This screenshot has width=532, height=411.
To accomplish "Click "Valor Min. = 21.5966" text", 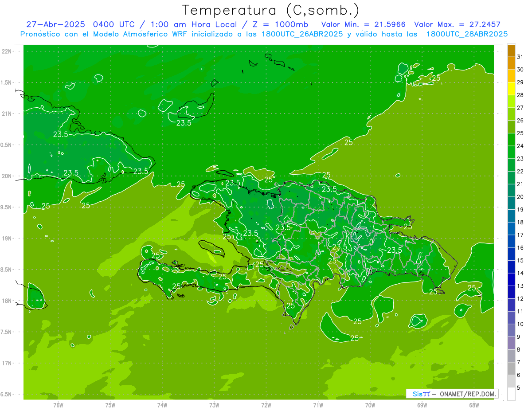I will coord(363,24).
